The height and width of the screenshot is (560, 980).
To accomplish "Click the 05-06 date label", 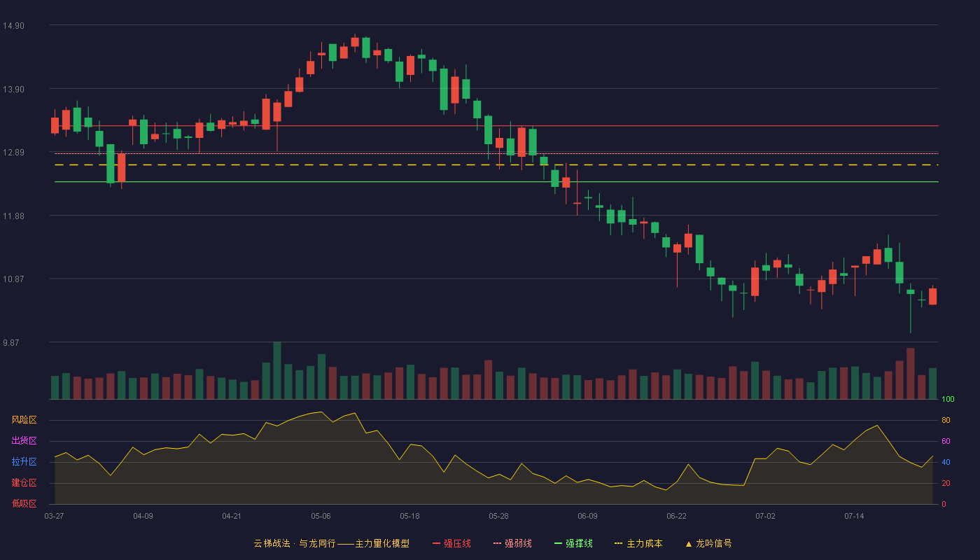I will [x=321, y=516].
